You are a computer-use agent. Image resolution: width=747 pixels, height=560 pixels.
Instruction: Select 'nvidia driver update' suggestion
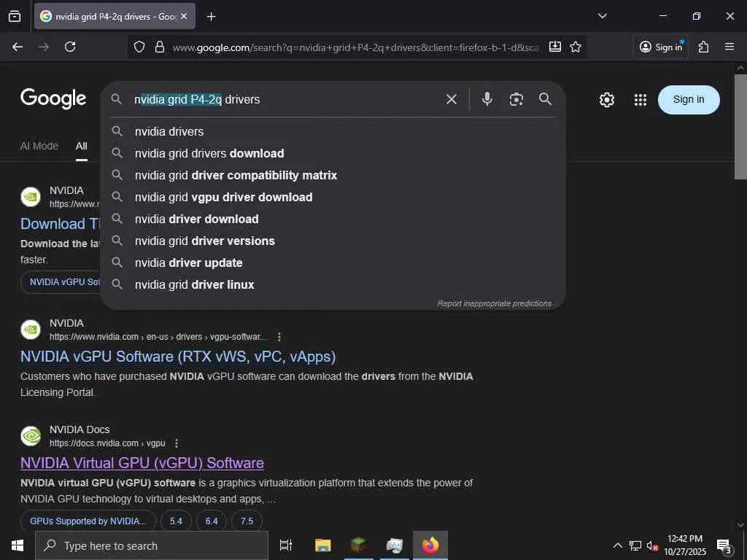click(x=333, y=262)
